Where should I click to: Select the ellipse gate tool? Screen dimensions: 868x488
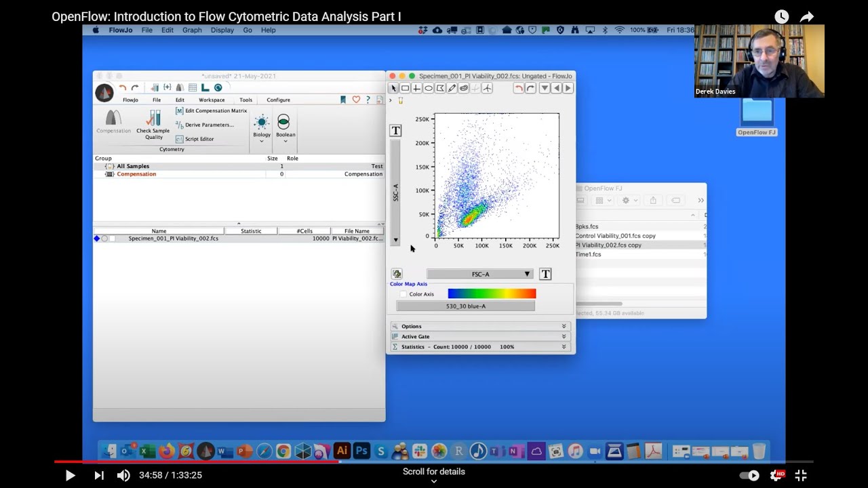point(428,88)
